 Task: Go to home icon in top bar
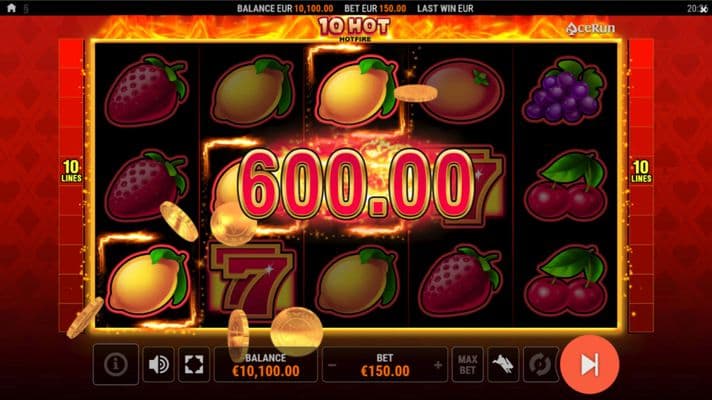(x=11, y=8)
